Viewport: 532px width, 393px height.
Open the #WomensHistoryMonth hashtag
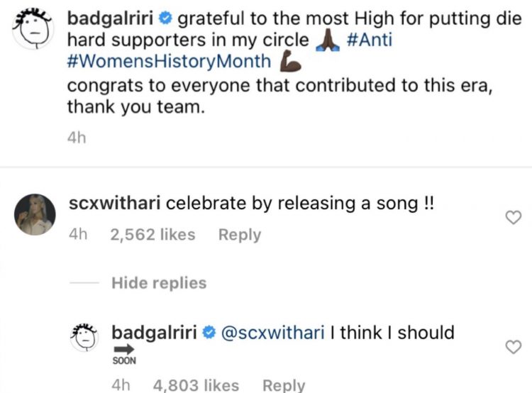point(169,61)
